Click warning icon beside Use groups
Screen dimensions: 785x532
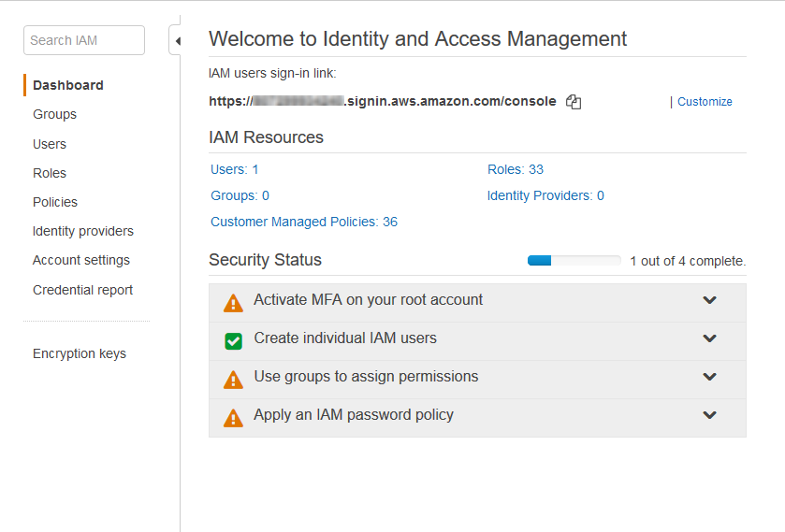[x=233, y=379]
